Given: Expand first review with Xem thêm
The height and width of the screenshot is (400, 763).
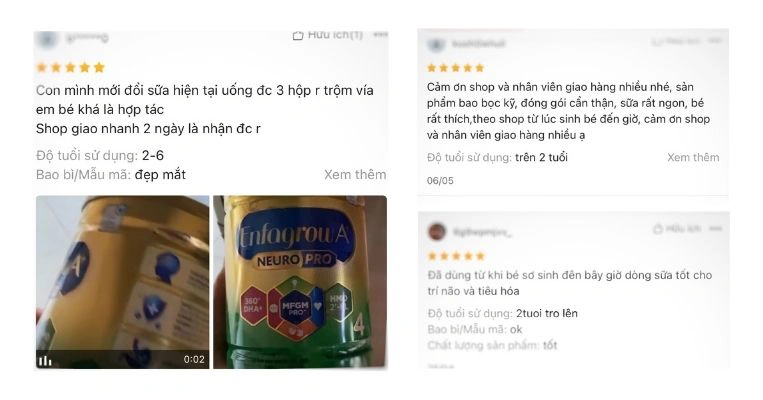Looking at the screenshot, I should pos(355,175).
